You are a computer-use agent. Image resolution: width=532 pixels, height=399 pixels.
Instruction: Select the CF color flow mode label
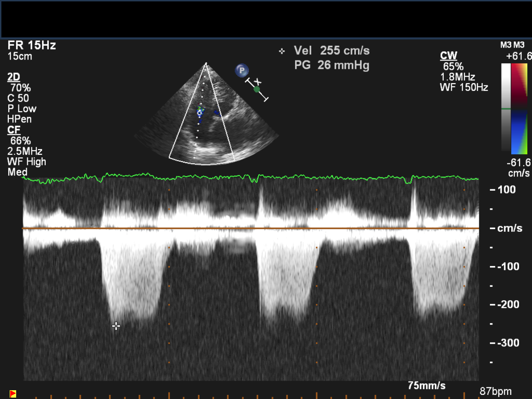coord(14,130)
